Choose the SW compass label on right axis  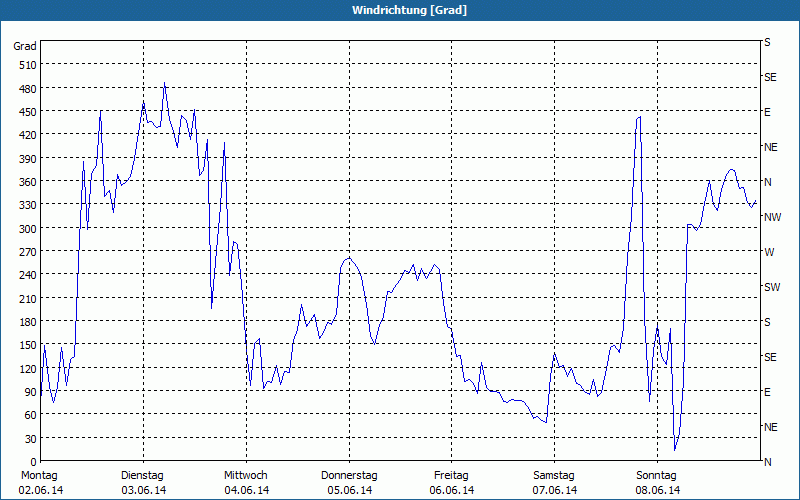pyautogui.click(x=771, y=287)
